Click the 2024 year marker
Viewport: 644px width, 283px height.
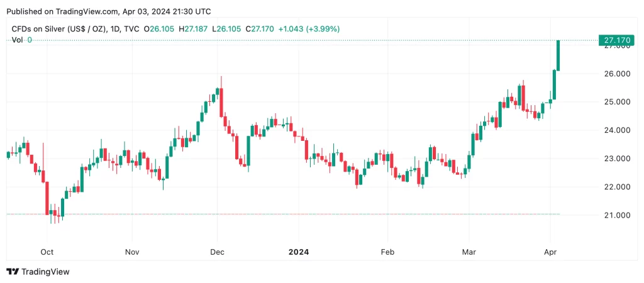click(299, 252)
